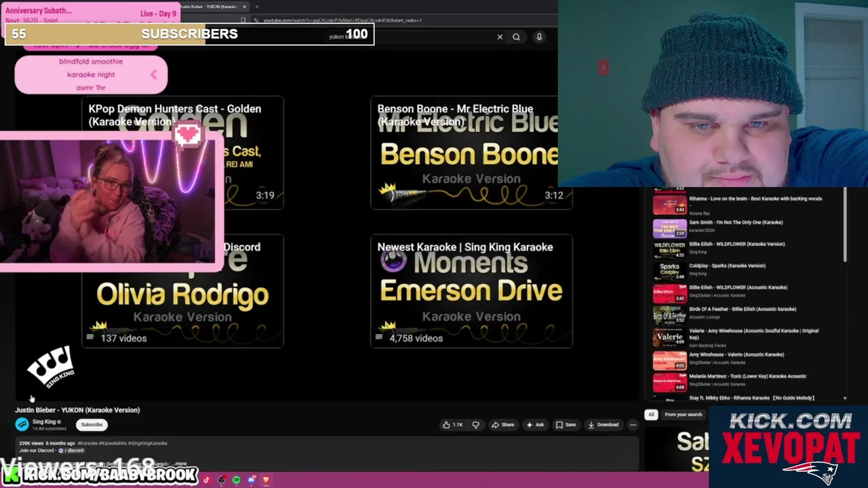
Task: Click the Ask button below the video
Action: click(535, 425)
